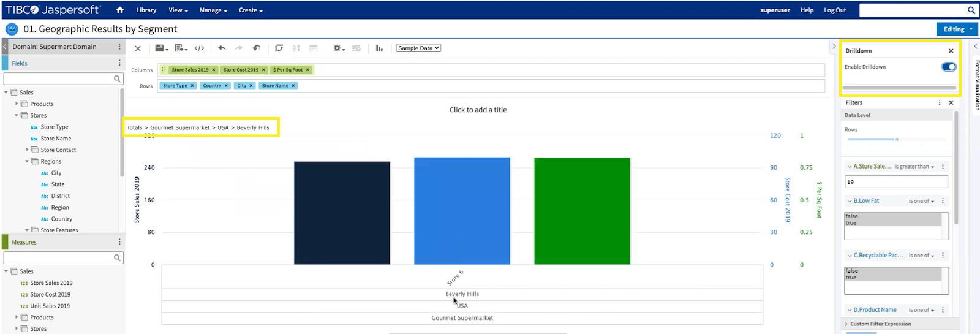Image resolution: width=980 pixels, height=334 pixels.
Task: Click the green $ Per Sq Foot bar
Action: tap(582, 211)
